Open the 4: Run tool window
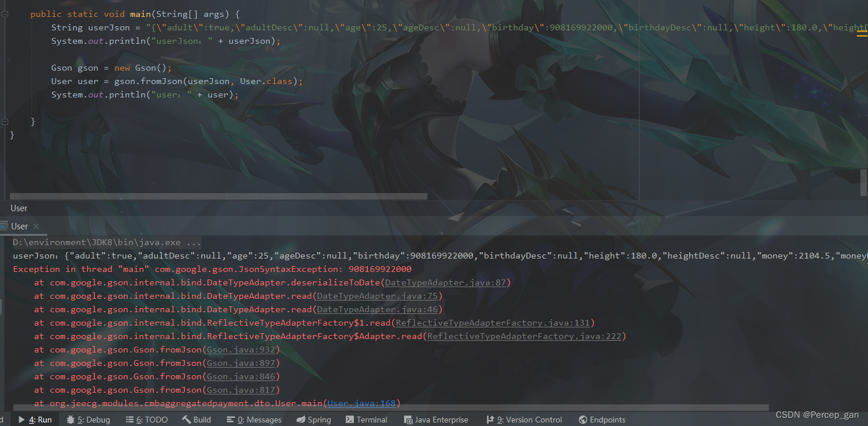The image size is (868, 426). pyautogui.click(x=34, y=420)
